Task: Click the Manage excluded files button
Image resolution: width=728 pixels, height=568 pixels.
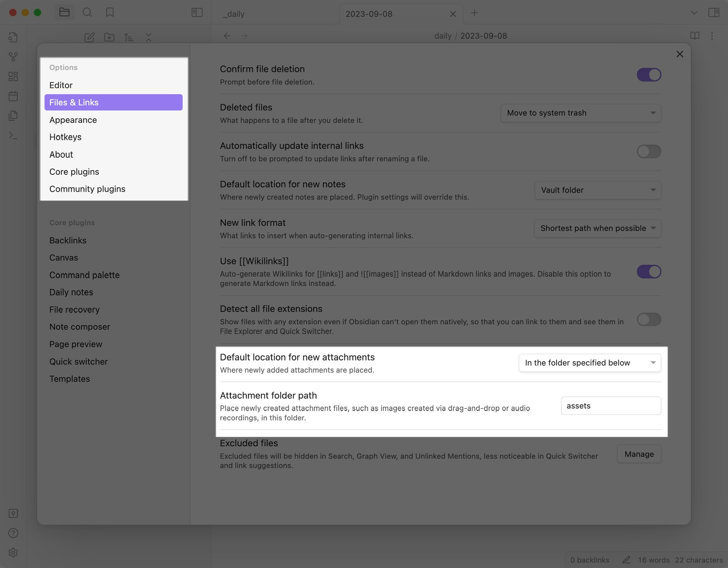Action: click(639, 454)
